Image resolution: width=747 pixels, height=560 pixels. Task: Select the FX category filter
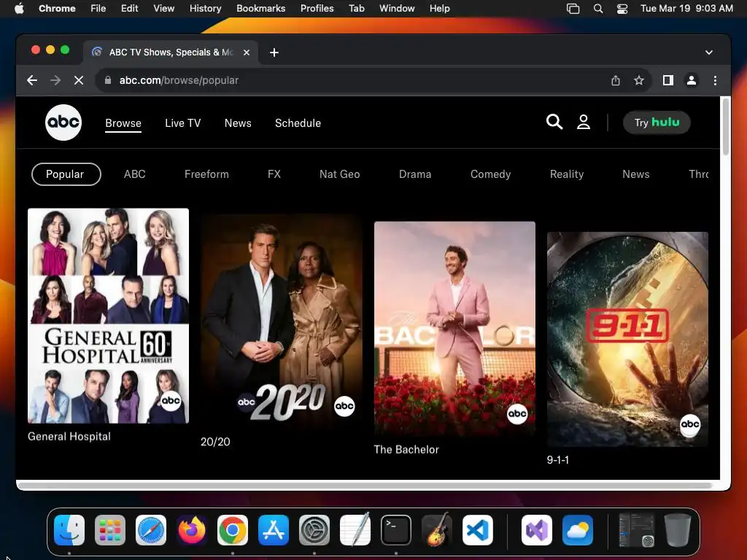click(274, 174)
